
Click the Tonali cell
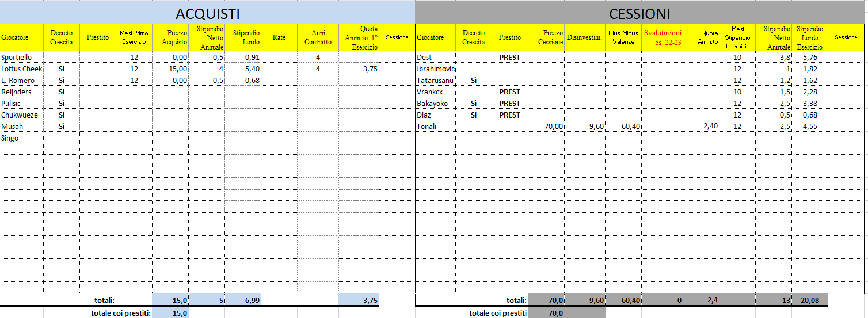tap(436, 127)
